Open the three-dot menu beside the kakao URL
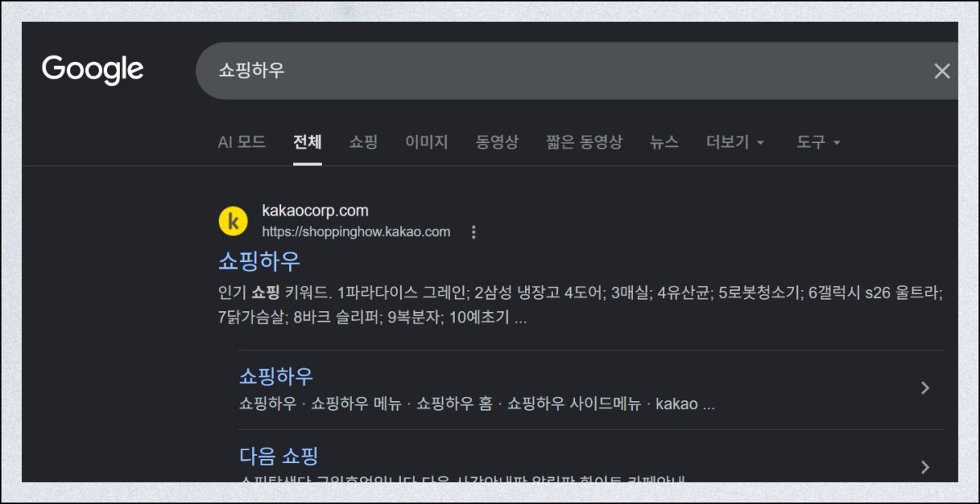This screenshot has width=980, height=504. click(473, 232)
